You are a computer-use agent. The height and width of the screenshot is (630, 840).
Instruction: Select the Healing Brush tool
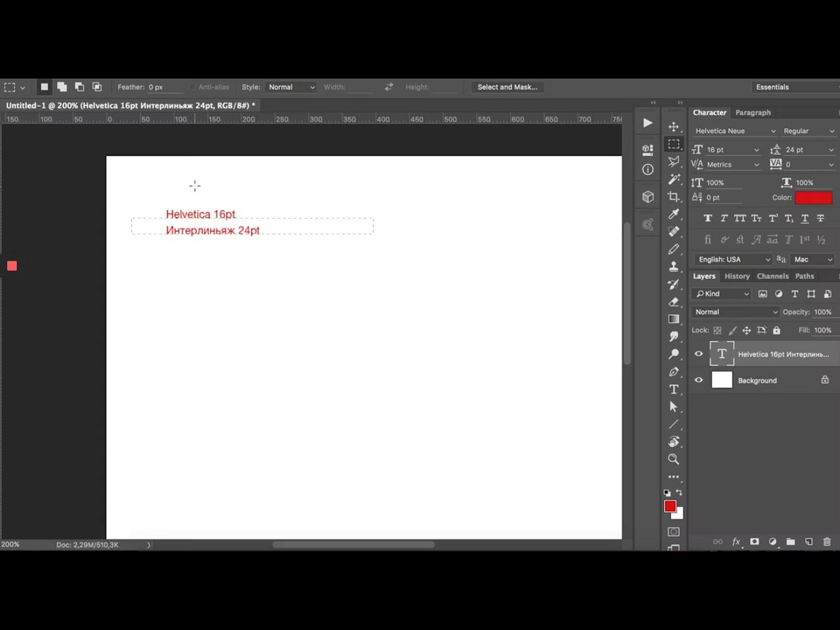click(x=673, y=232)
